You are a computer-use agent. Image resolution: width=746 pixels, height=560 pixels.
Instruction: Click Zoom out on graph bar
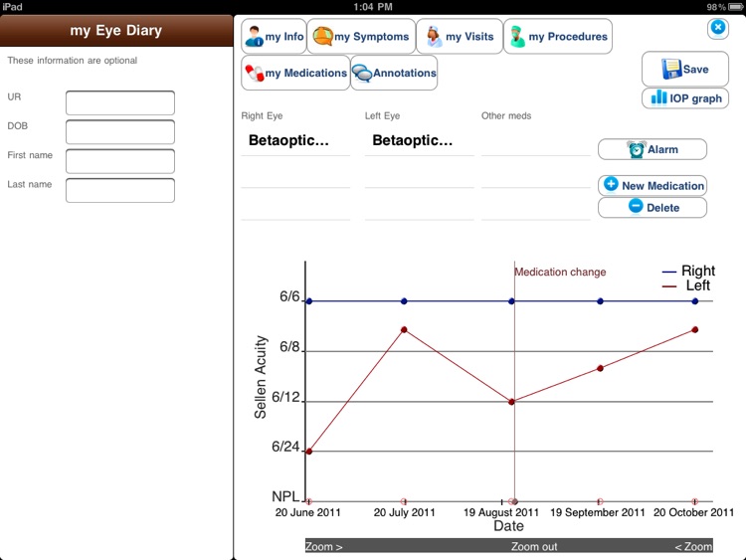coord(534,547)
